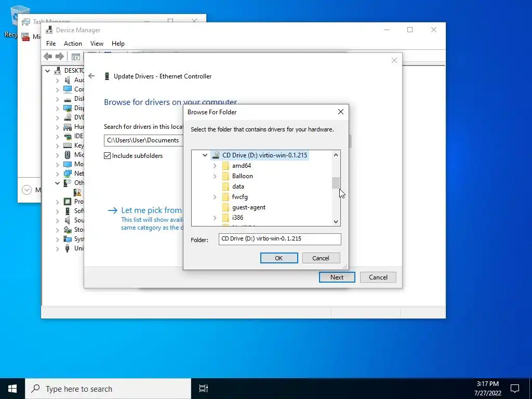Image resolution: width=532 pixels, height=399 pixels.
Task: Select the Processors category chip icon
Action: [x=68, y=202]
